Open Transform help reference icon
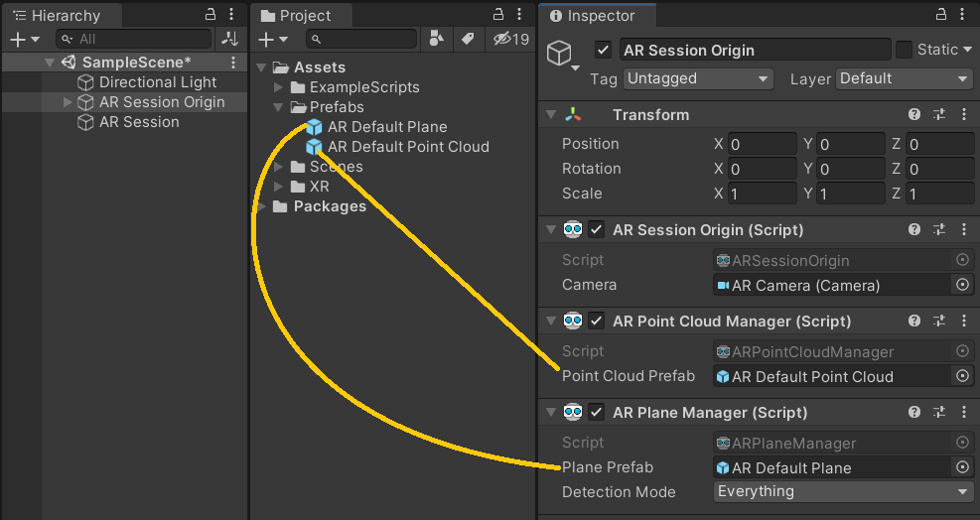This screenshot has height=520, width=980. point(914,114)
